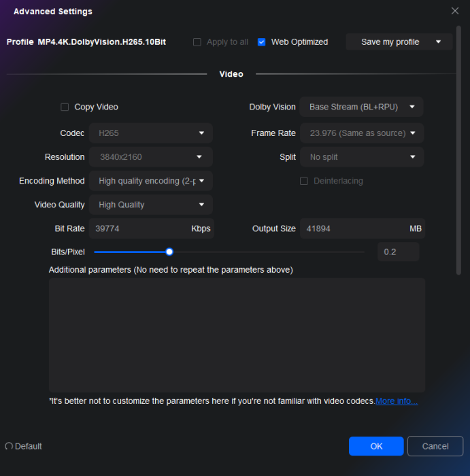The image size is (470, 476).
Task: Expand the Split dropdown
Action: pos(362,157)
